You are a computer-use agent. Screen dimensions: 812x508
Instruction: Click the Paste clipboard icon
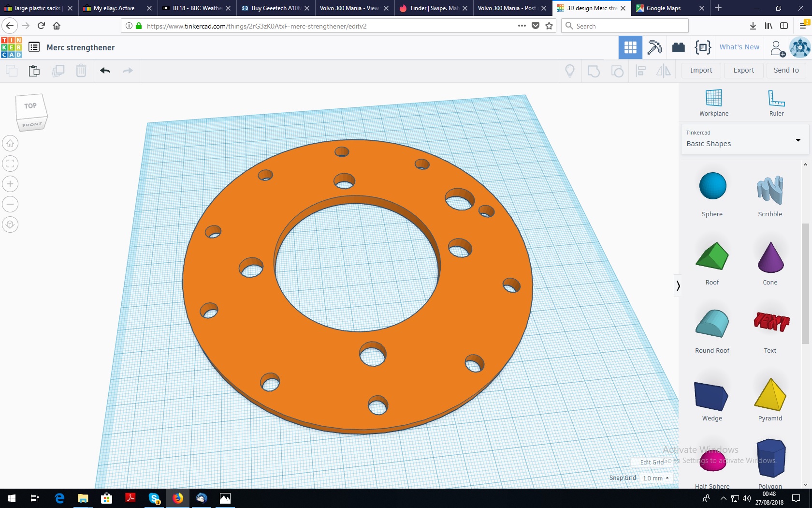pyautogui.click(x=34, y=71)
